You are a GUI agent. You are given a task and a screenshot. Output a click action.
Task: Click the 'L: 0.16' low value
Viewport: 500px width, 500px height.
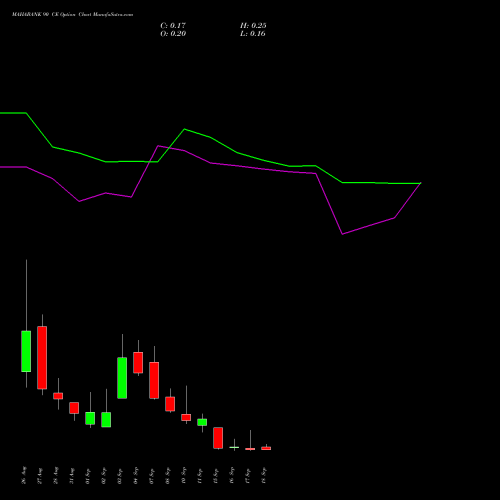coord(253,34)
